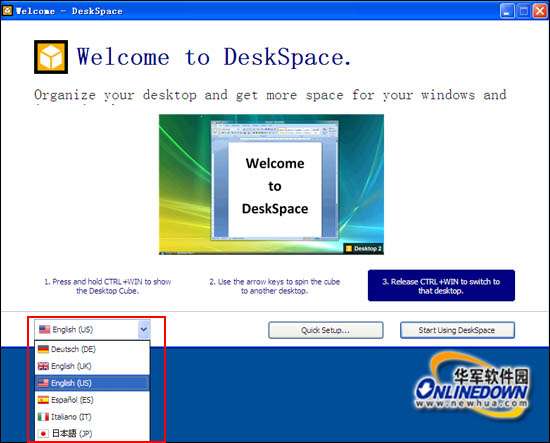The image size is (550, 443).
Task: Select Deutsch (DE) language option
Action: coord(92,349)
